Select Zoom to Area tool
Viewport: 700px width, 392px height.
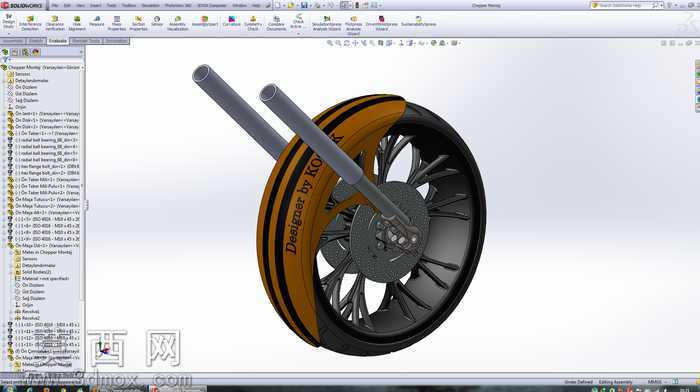(338, 43)
